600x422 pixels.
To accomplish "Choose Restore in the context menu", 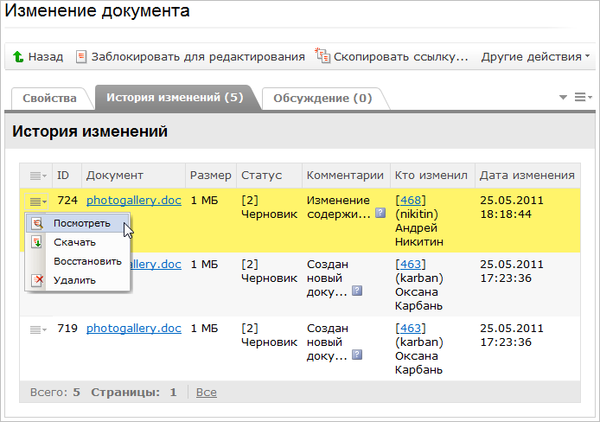I will click(x=87, y=261).
